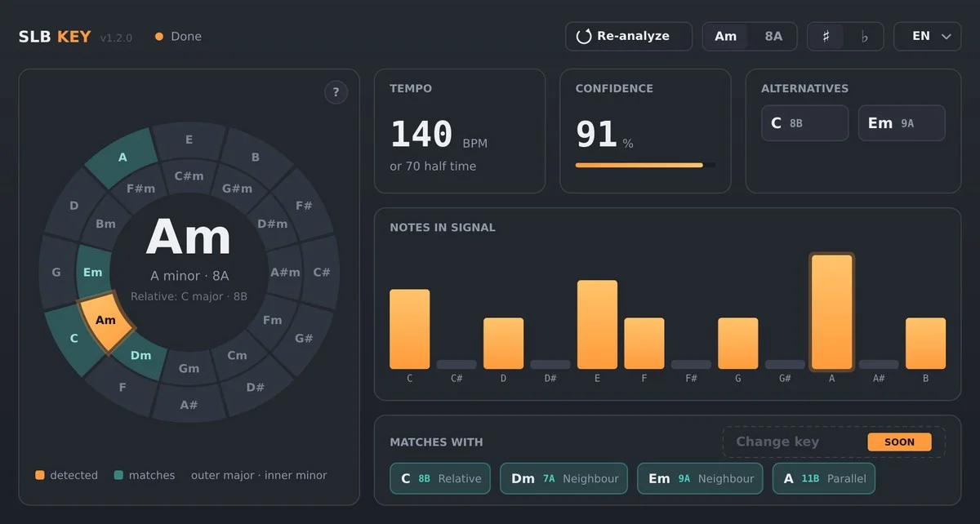
Task: Select flat accidental notation
Action: coord(865,37)
